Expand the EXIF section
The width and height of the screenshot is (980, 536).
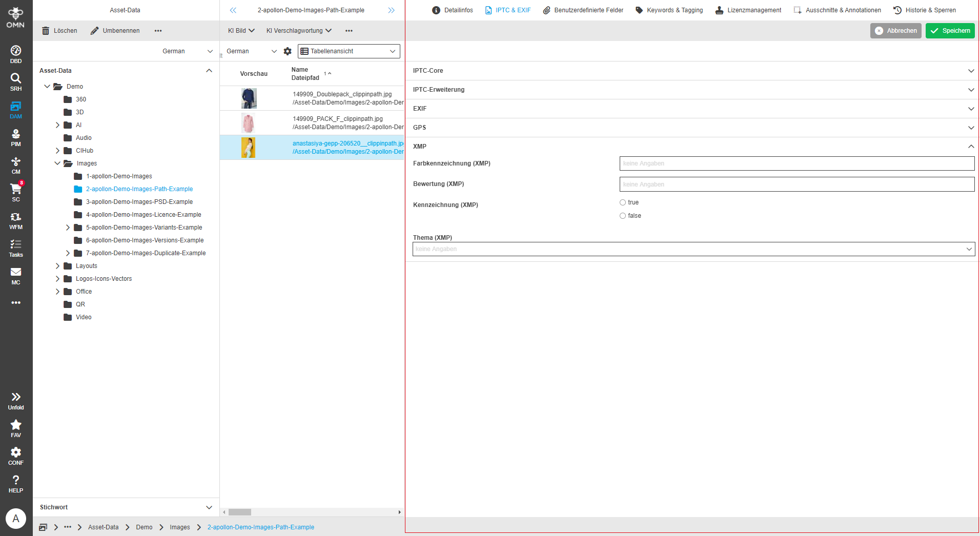(692, 109)
